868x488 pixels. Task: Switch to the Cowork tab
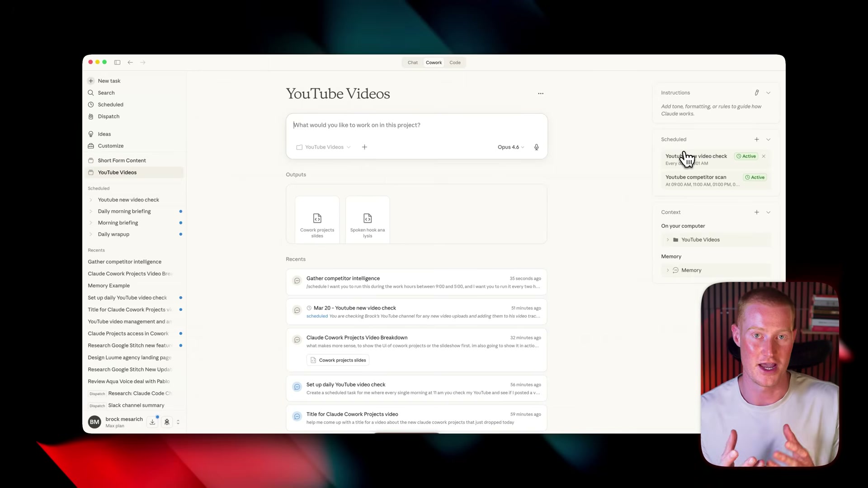coord(434,62)
